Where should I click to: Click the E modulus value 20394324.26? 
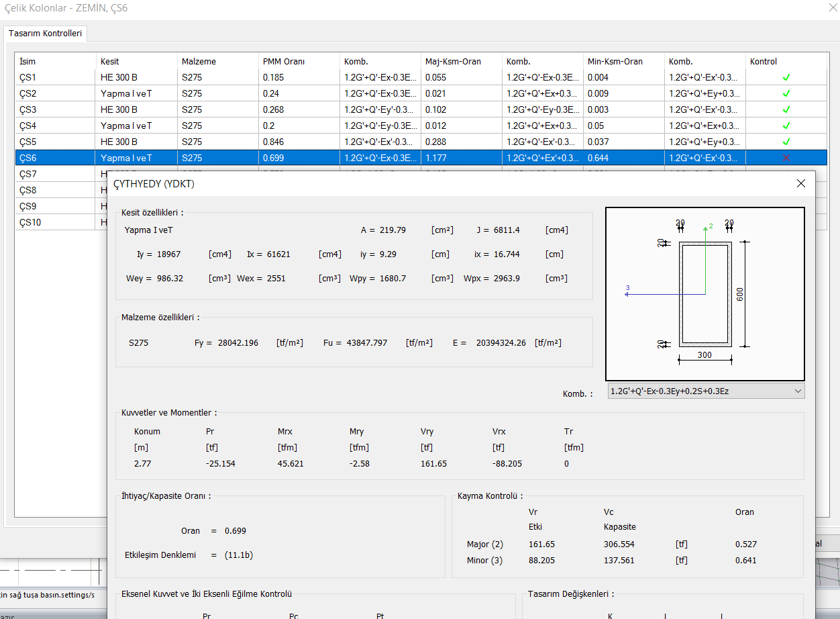501,343
